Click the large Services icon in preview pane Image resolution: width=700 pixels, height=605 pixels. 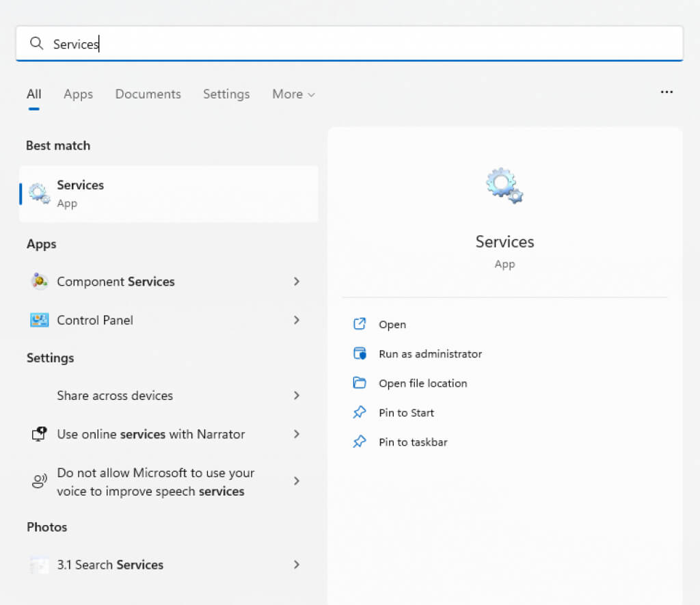(x=504, y=185)
